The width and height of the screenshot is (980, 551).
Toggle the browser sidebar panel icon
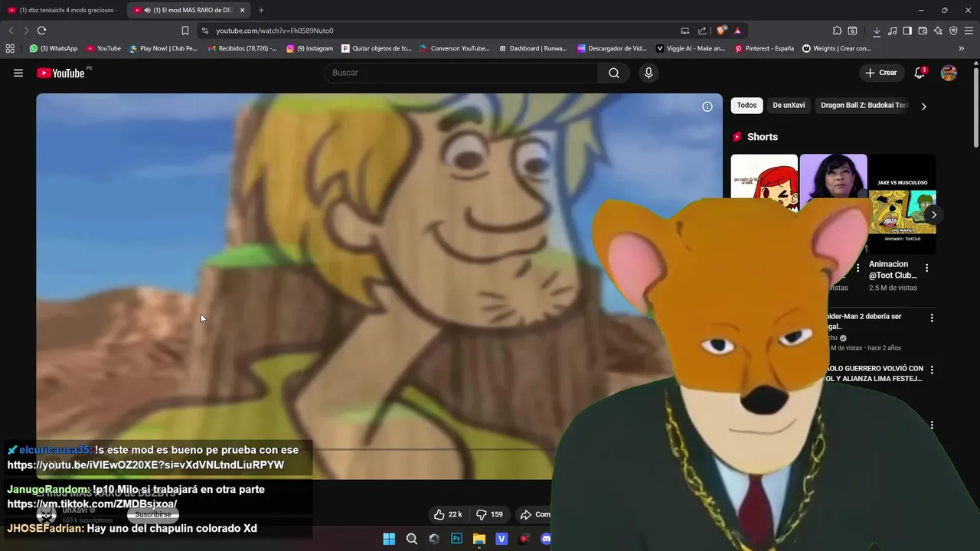907,31
